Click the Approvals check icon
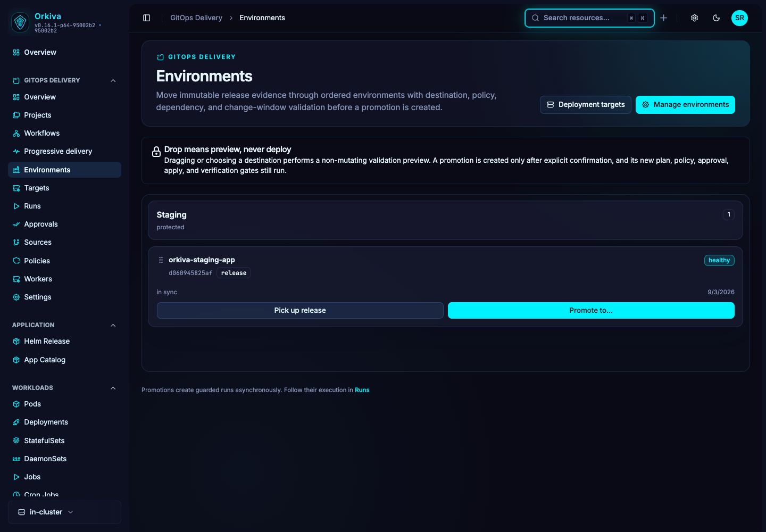Image resolution: width=766 pixels, height=532 pixels. (x=16, y=224)
